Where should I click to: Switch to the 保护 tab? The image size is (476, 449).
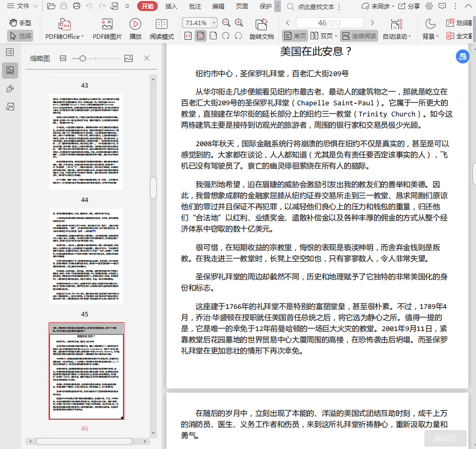[266, 7]
